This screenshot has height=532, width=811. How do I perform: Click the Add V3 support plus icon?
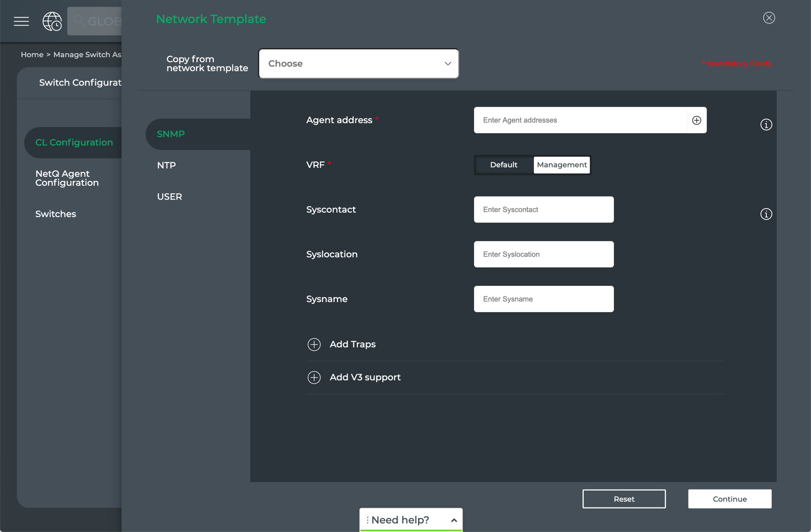pos(314,378)
